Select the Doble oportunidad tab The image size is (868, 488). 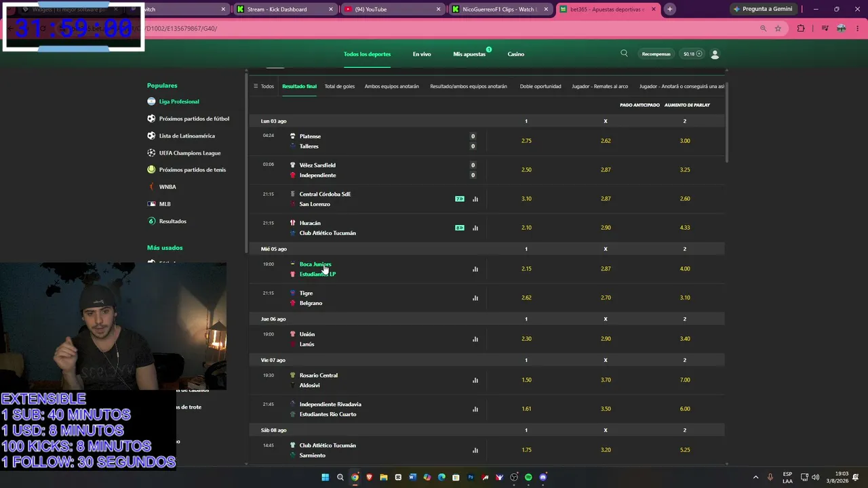point(540,86)
